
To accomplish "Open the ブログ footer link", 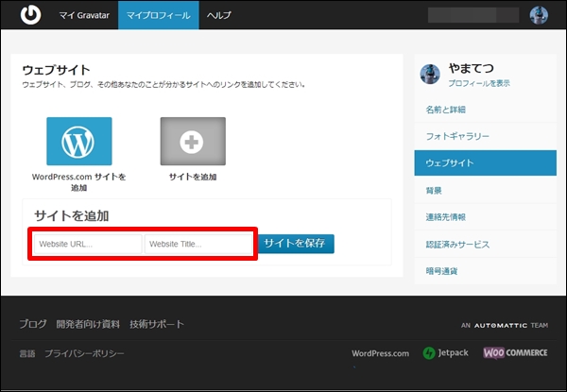I will (x=33, y=324).
